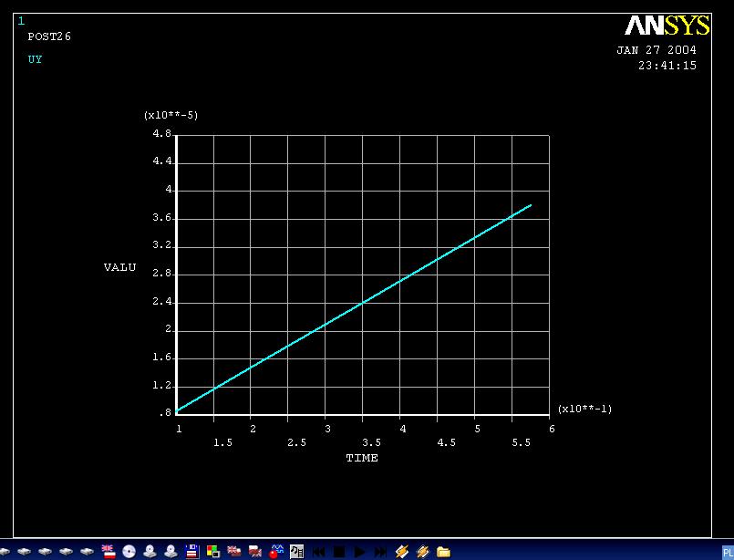Click the JAN 27 2004 date text
The width and height of the screenshot is (734, 560).
[x=656, y=50]
